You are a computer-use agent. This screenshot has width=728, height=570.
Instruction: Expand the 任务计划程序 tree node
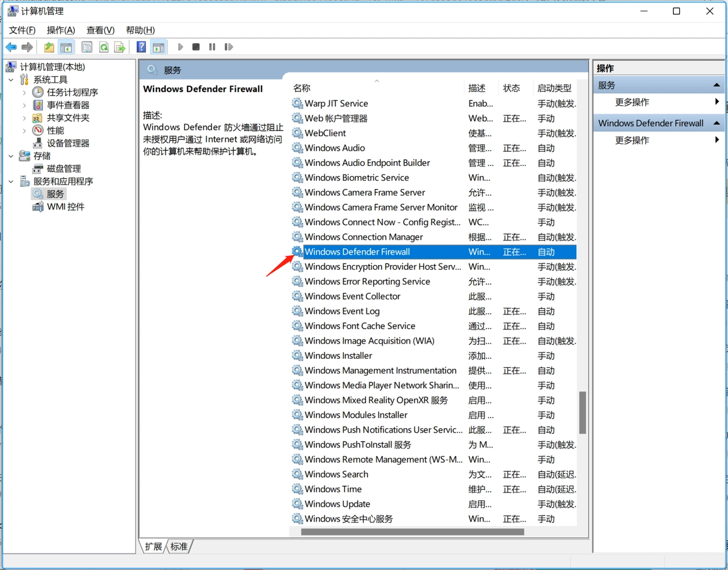[23, 92]
